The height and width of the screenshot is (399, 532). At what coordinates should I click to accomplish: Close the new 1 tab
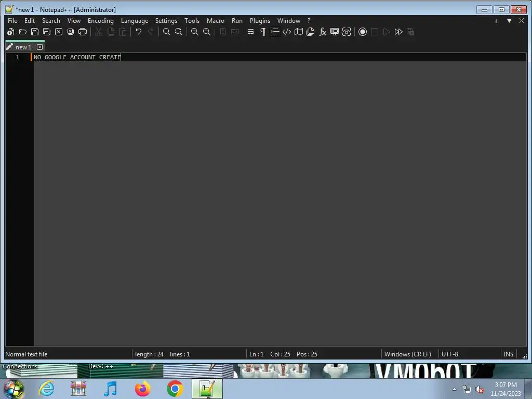click(39, 47)
